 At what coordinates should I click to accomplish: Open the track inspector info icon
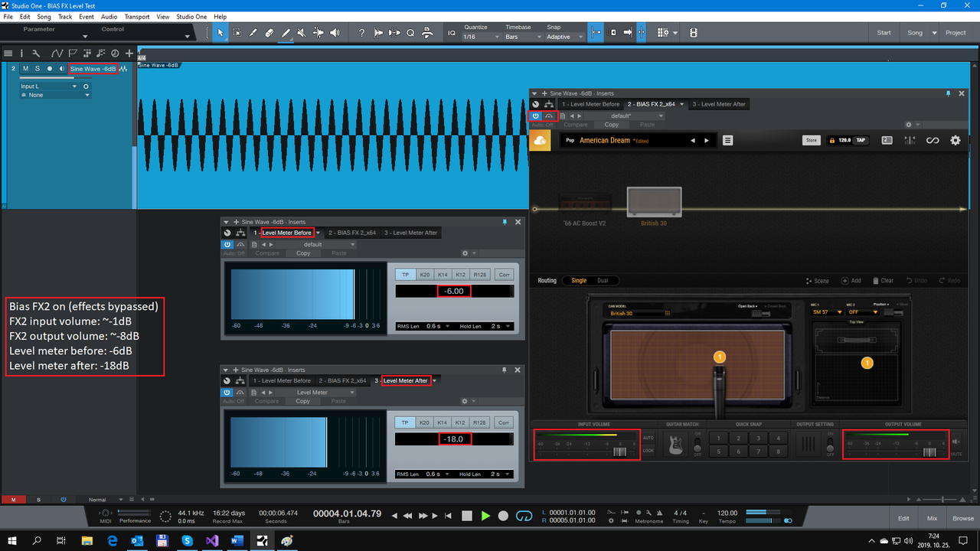[21, 54]
